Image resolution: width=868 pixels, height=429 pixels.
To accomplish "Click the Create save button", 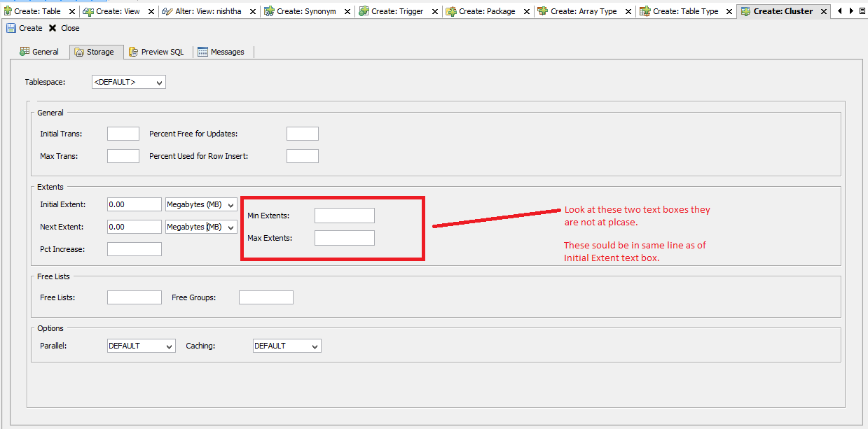I will (x=25, y=28).
